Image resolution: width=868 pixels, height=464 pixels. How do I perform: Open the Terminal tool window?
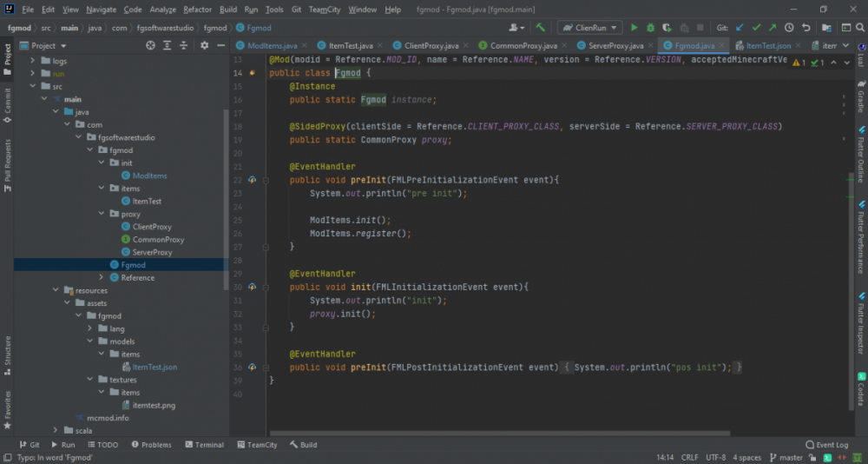click(204, 445)
